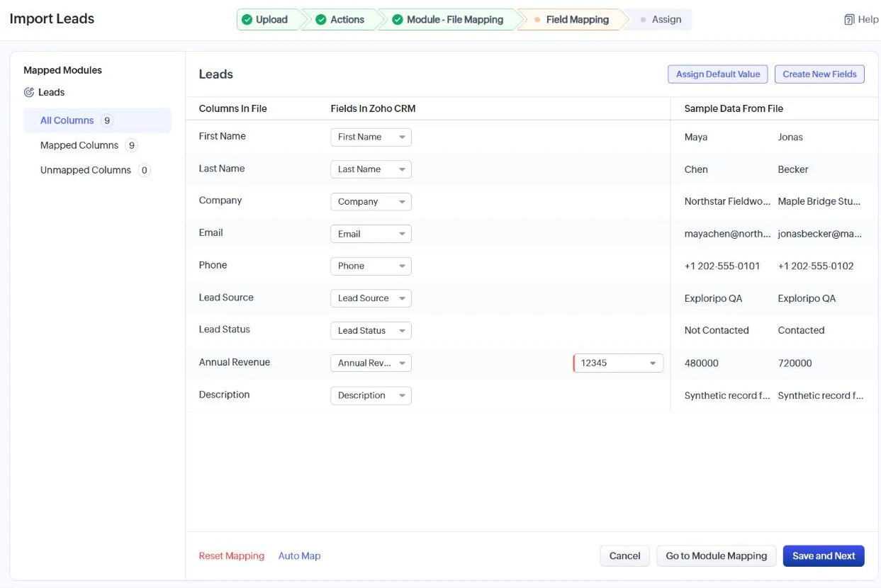Open the Lead Source field dropdown

(x=371, y=298)
